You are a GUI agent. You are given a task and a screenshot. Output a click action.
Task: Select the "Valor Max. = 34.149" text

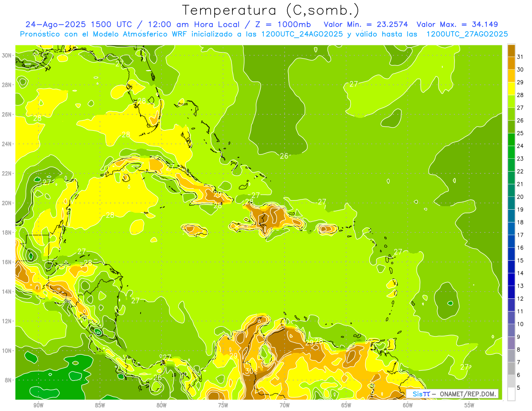(x=457, y=24)
